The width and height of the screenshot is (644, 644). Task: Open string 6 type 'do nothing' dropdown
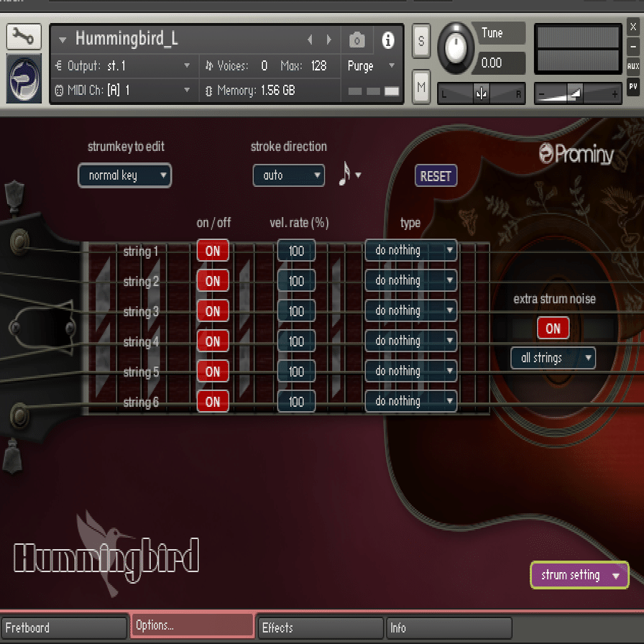pos(411,401)
